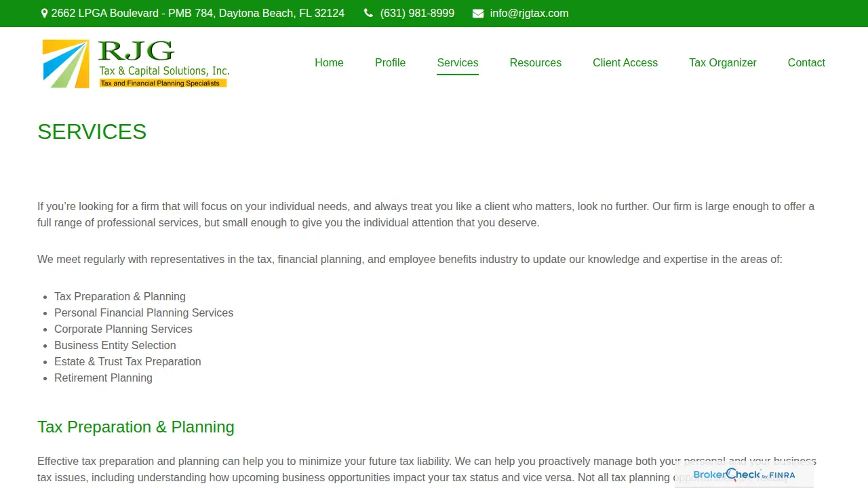Click the green 'Tax Preparation & Planning' section heading
This screenshot has width=868, height=488.
(136, 427)
